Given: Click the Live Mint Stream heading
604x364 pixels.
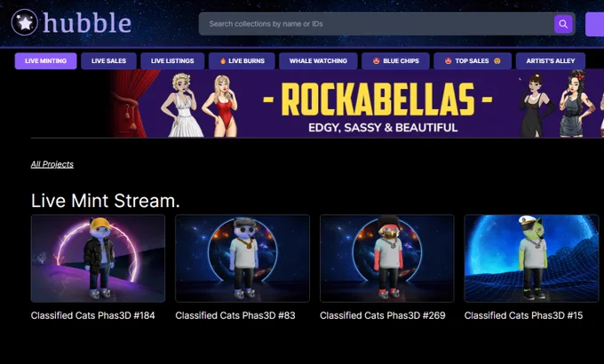Looking at the screenshot, I should point(105,201).
